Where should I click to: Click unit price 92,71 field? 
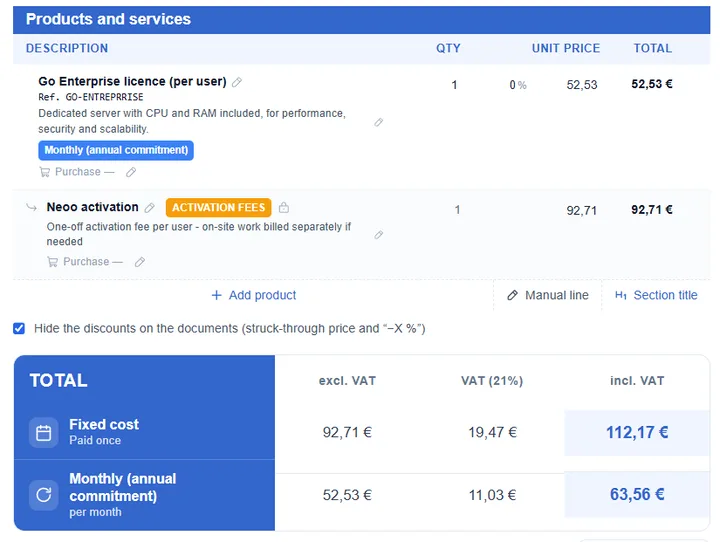[582, 211]
